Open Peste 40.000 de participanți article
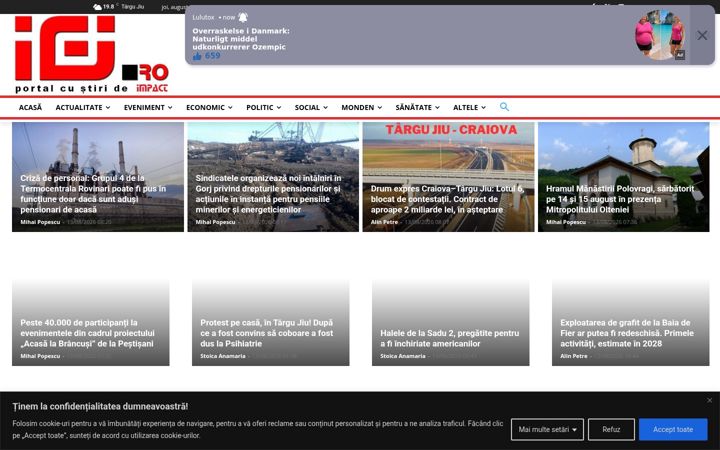Screen dimensions: 720x450 pyautogui.click(x=87, y=333)
